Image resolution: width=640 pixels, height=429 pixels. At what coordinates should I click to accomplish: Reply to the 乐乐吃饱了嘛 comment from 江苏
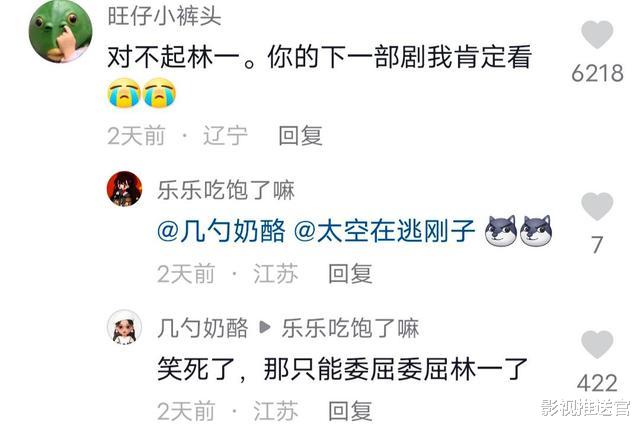pyautogui.click(x=350, y=273)
